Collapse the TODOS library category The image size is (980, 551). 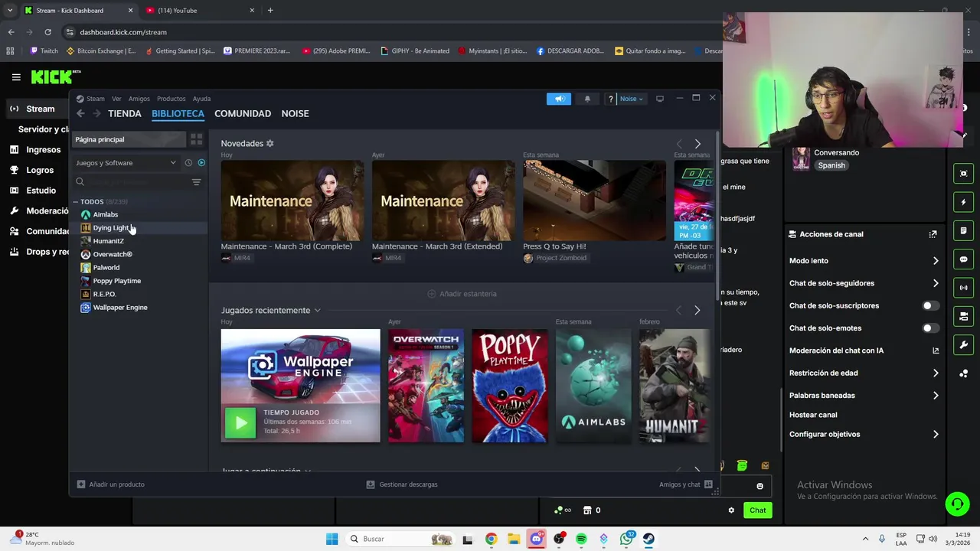pyautogui.click(x=76, y=202)
